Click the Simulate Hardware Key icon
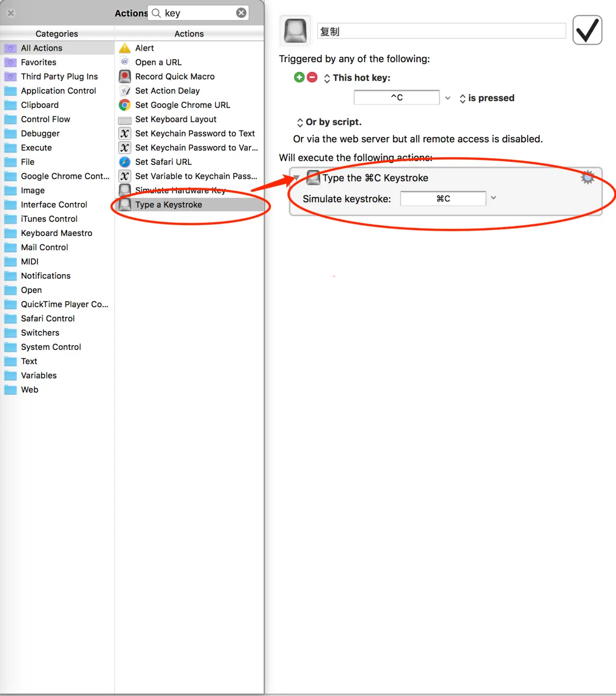 click(125, 190)
